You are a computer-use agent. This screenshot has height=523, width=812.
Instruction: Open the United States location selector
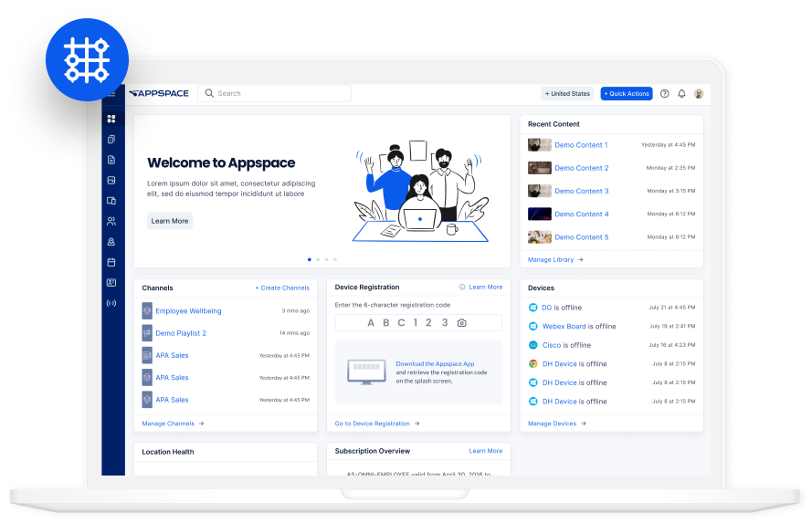point(568,93)
